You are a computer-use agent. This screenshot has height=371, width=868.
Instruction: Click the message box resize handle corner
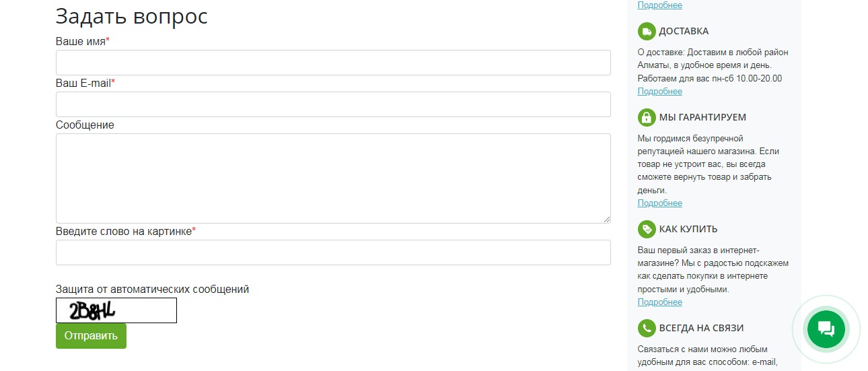606,219
